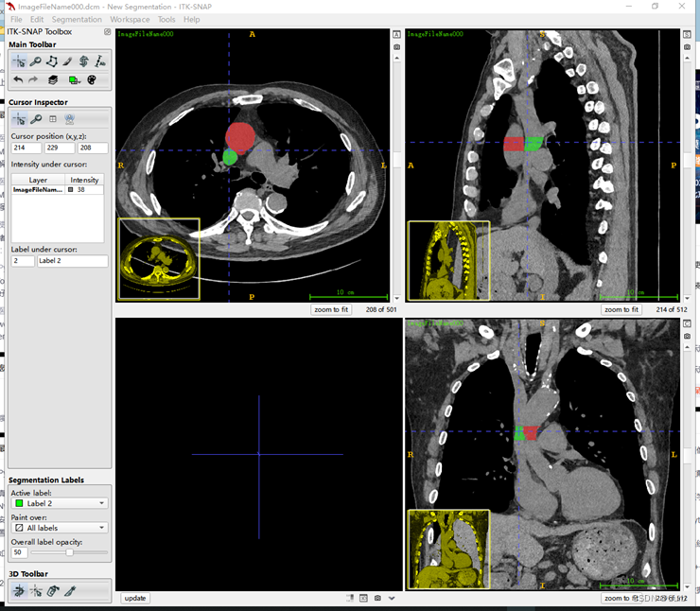Switch to Zoom Inspector magnifier page

click(36, 119)
